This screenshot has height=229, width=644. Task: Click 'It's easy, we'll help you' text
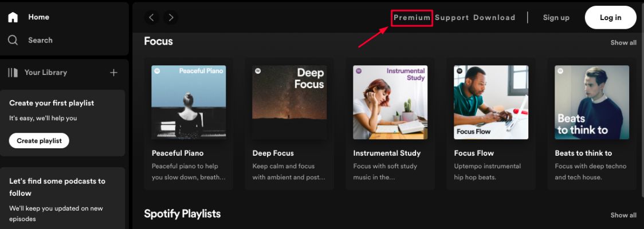click(43, 118)
